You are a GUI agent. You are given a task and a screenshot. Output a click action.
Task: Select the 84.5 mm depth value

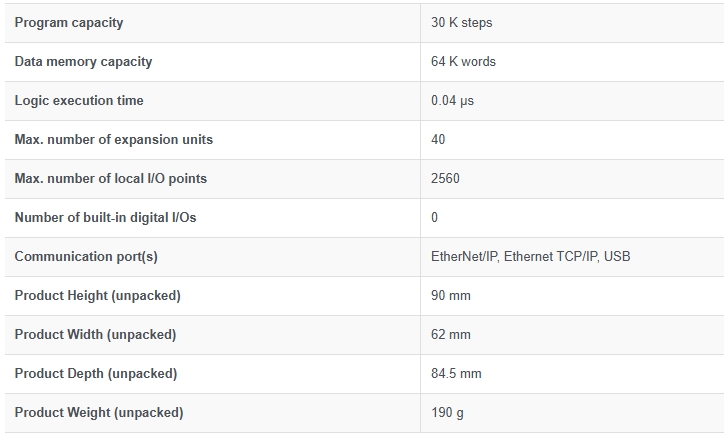click(456, 373)
